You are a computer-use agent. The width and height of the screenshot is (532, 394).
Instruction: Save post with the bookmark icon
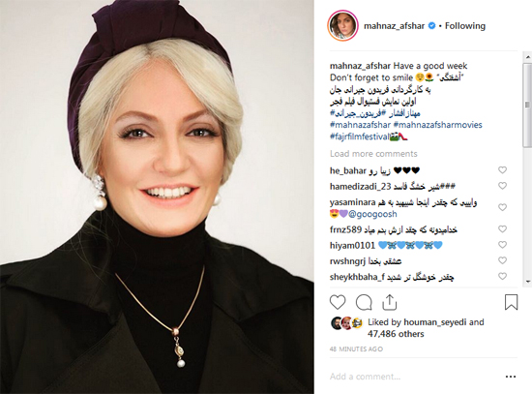tap(511, 302)
